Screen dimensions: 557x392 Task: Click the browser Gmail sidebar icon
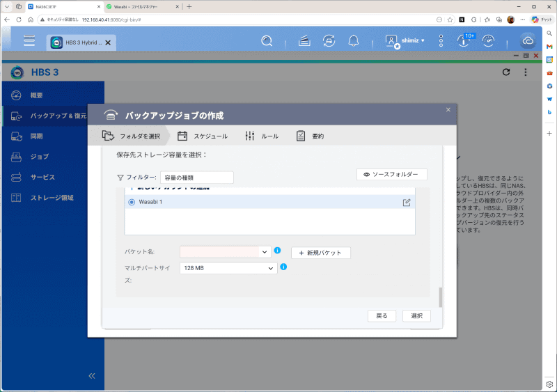(x=549, y=47)
